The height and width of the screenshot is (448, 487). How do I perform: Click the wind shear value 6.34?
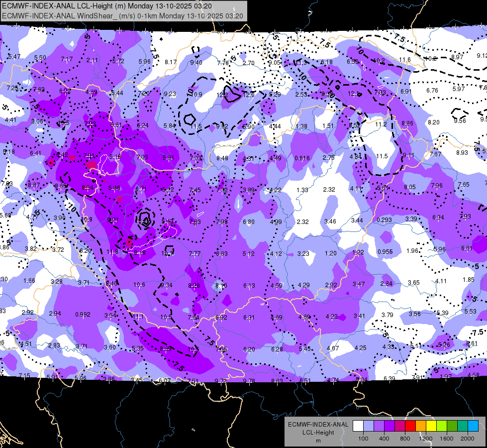[438, 217]
